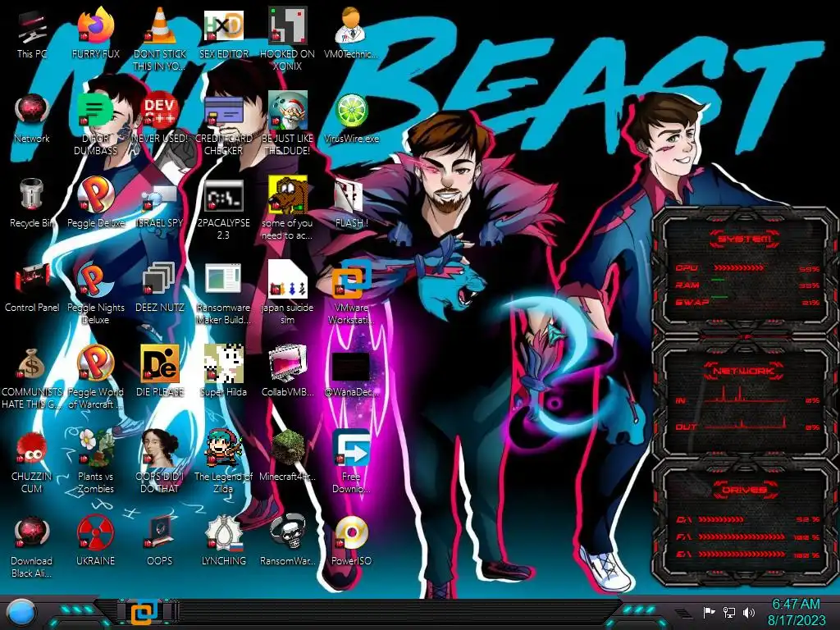The image size is (840, 630).
Task: Click the SYSTEM gadget header
Action: (x=745, y=239)
